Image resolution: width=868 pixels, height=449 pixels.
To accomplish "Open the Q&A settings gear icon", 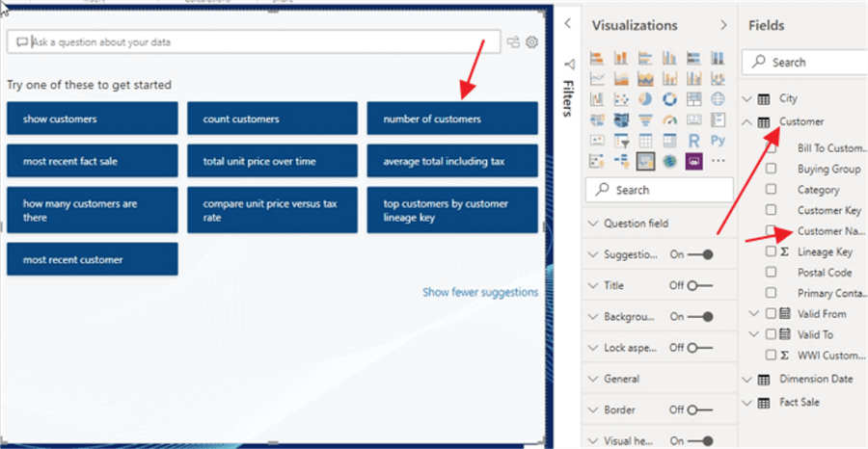I will click(x=531, y=42).
